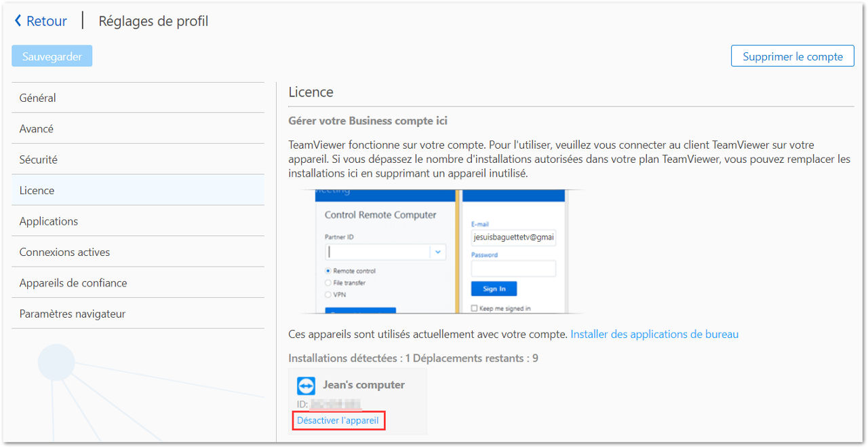This screenshot has width=868, height=448.
Task: Select Remote control radio in illustration
Action: click(x=328, y=271)
